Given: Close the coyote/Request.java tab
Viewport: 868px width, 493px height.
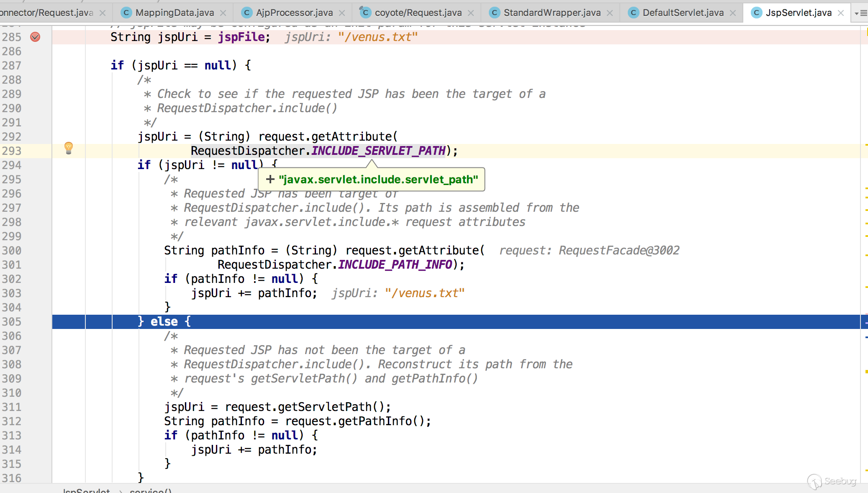Looking at the screenshot, I should [471, 13].
